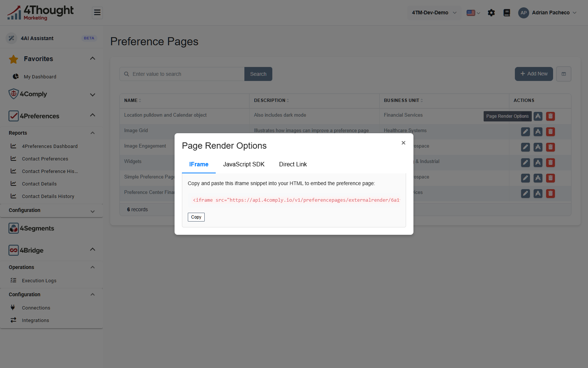Open render options for Image Grid row

(x=538, y=132)
